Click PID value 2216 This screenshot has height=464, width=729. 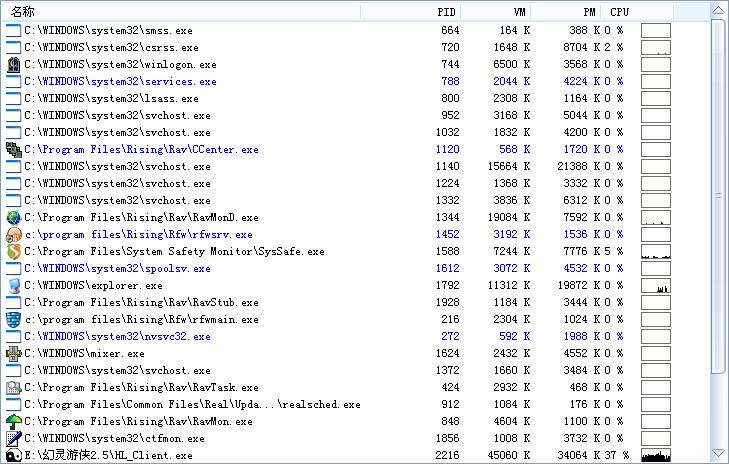click(447, 455)
